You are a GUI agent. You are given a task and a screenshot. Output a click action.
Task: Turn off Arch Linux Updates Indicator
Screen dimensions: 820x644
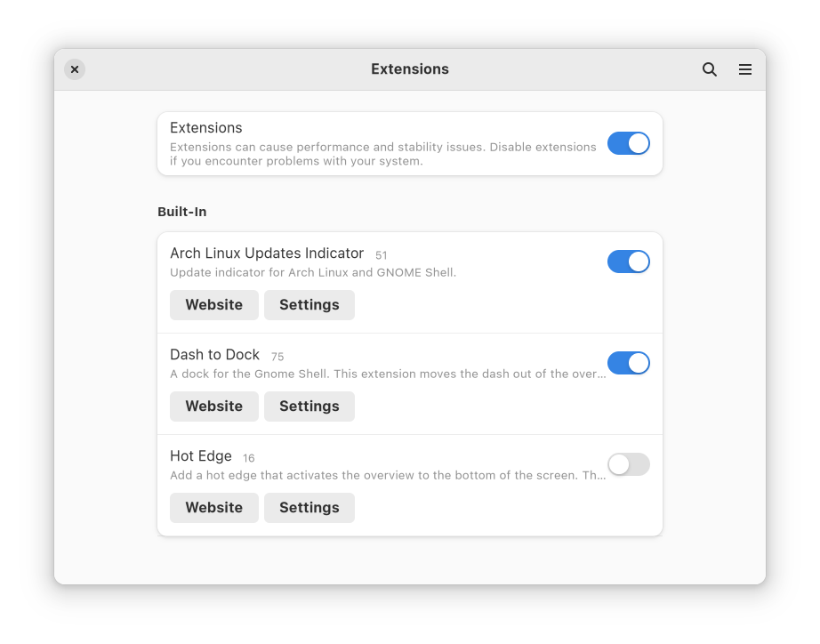pyautogui.click(x=629, y=262)
